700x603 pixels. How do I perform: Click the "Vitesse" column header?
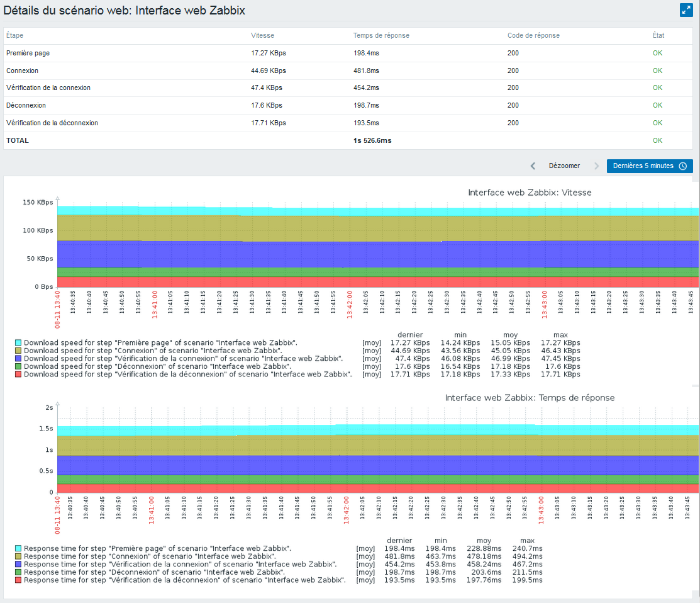[262, 35]
